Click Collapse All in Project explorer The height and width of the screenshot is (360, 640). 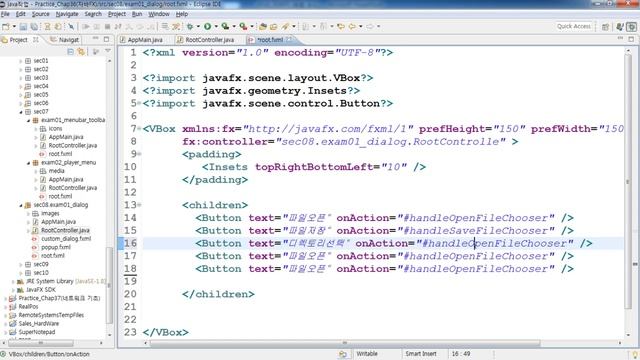(70, 51)
